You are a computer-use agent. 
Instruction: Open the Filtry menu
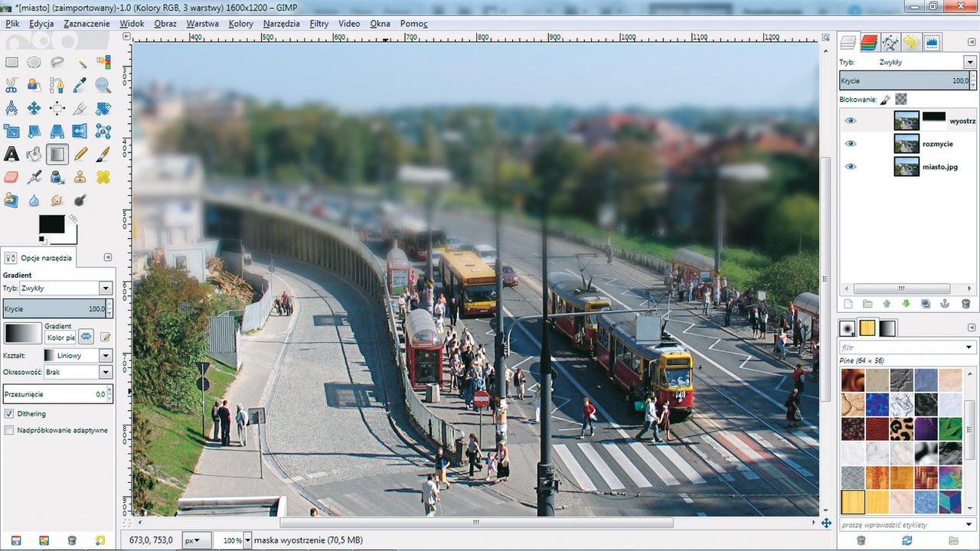pos(319,24)
